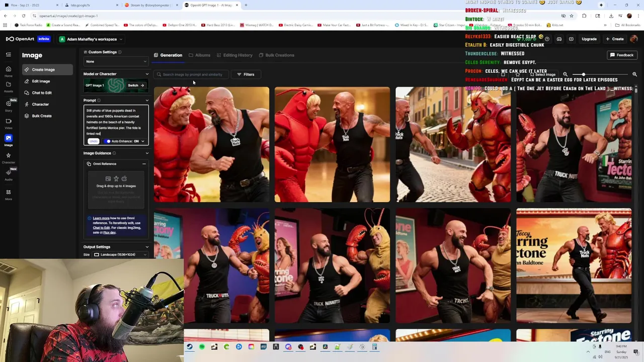
Task: Follow the Learn more link
Action: (x=101, y=218)
